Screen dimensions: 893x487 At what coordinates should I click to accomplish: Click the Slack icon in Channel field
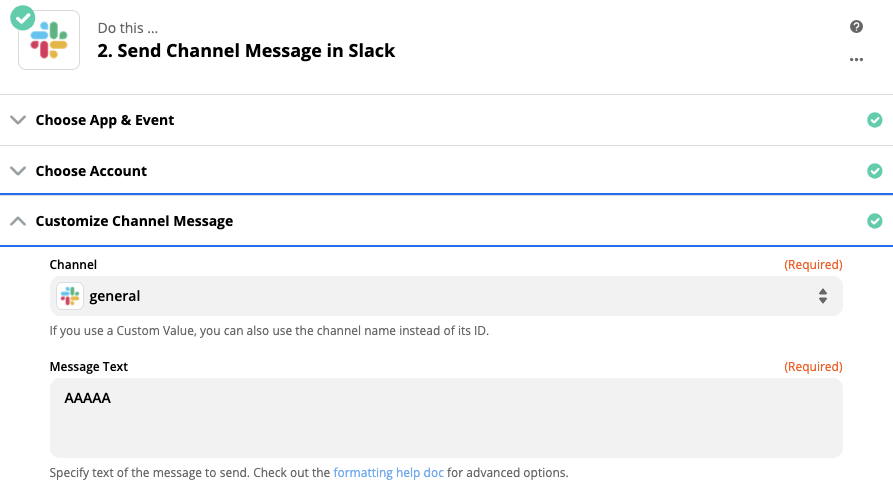pos(69,296)
